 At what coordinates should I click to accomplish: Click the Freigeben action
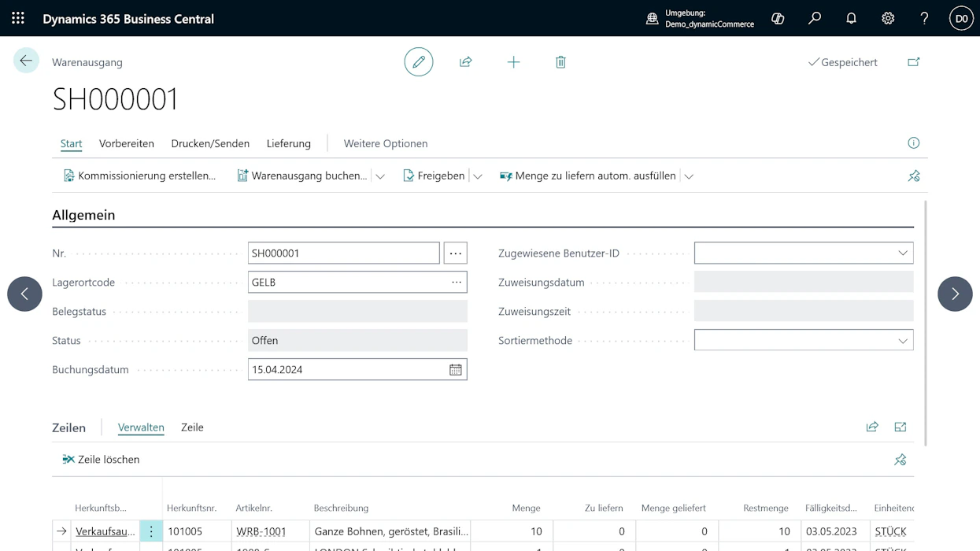[x=434, y=176]
